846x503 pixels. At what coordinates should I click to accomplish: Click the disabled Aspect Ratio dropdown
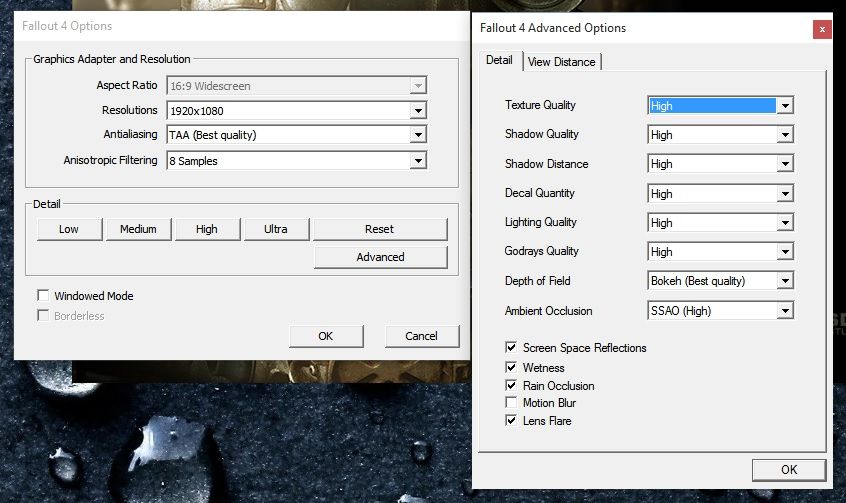pyautogui.click(x=297, y=85)
